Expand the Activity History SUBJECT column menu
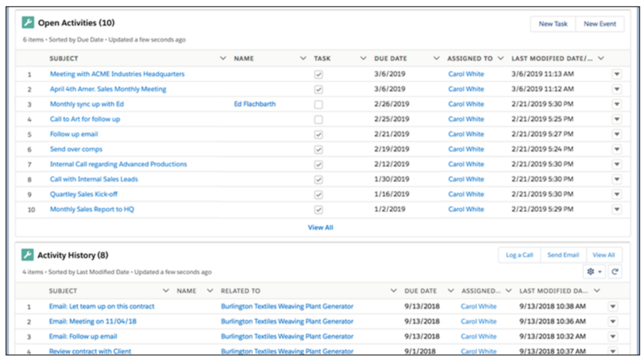 coord(166,291)
